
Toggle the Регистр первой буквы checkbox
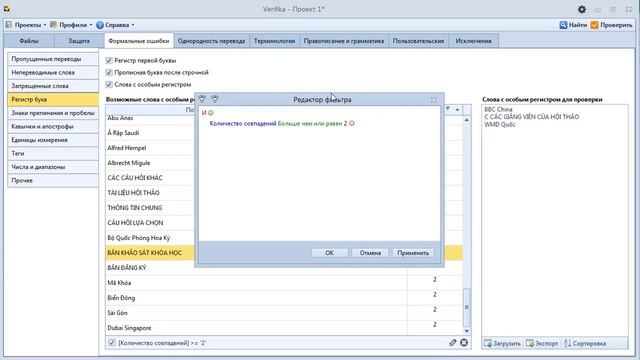point(109,60)
